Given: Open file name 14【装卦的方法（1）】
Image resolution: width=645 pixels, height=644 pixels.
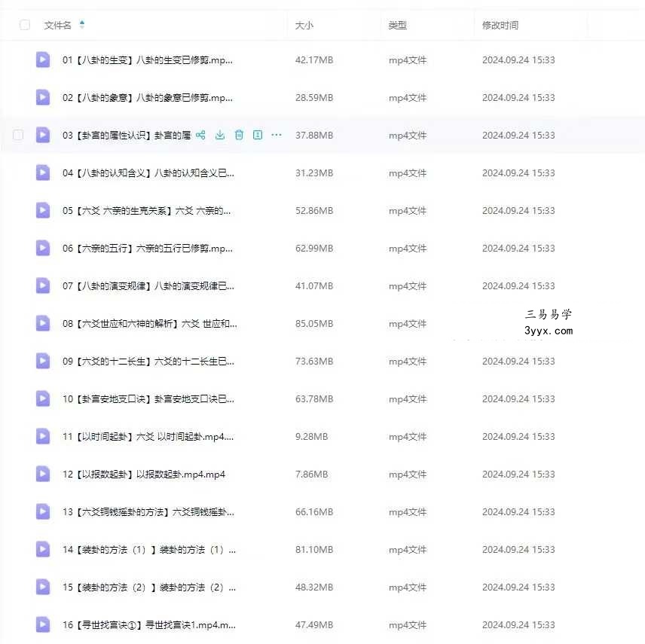Looking at the screenshot, I should pos(149,550).
